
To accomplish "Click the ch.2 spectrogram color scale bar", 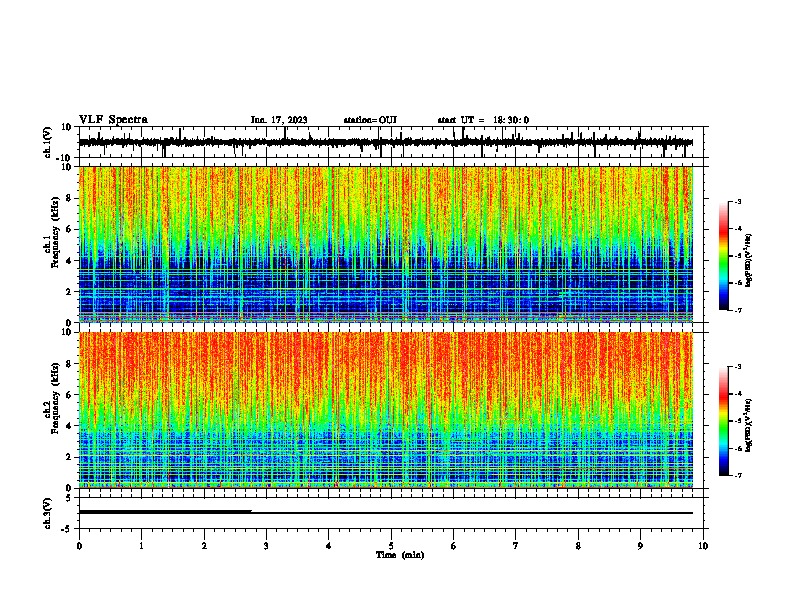I will [724, 421].
